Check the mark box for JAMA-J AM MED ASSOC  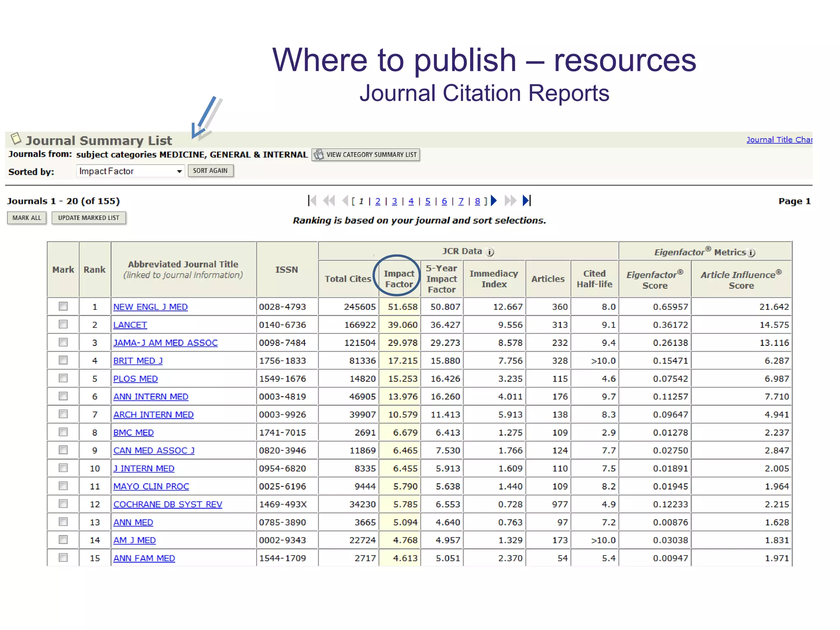pos(63,342)
